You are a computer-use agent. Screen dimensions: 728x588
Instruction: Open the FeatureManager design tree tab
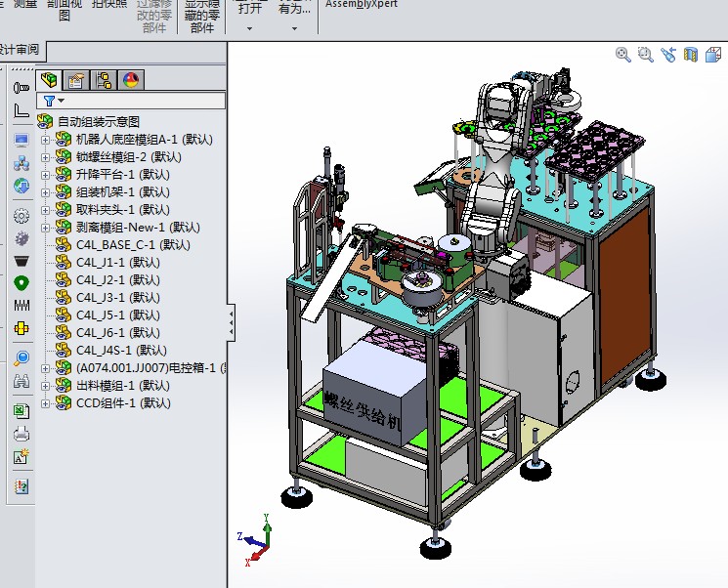[x=49, y=80]
